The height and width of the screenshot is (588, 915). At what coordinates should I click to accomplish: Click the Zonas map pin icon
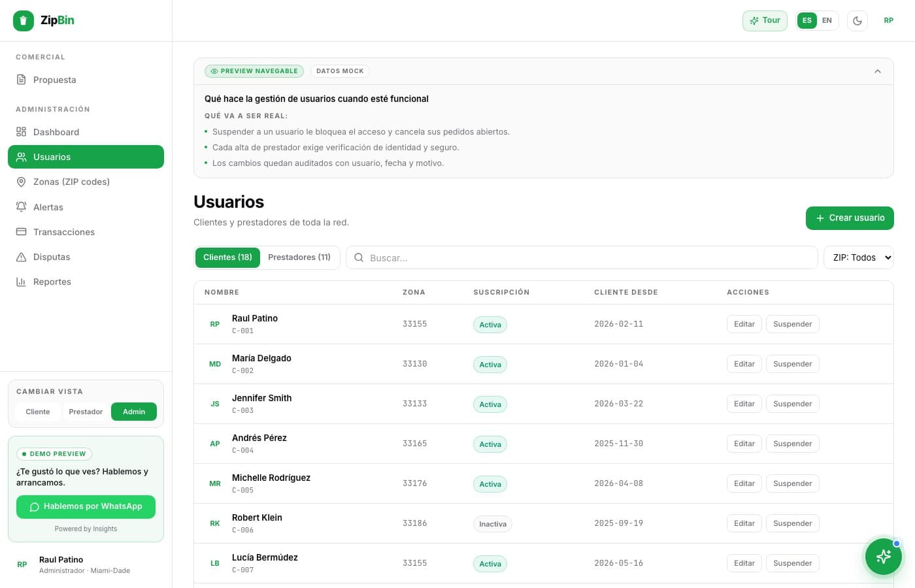pos(22,182)
